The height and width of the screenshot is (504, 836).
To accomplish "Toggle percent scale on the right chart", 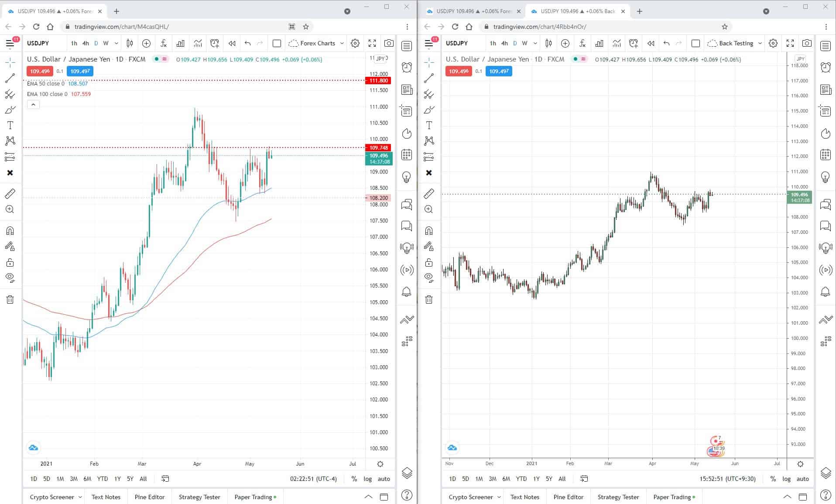I will pyautogui.click(x=773, y=479).
